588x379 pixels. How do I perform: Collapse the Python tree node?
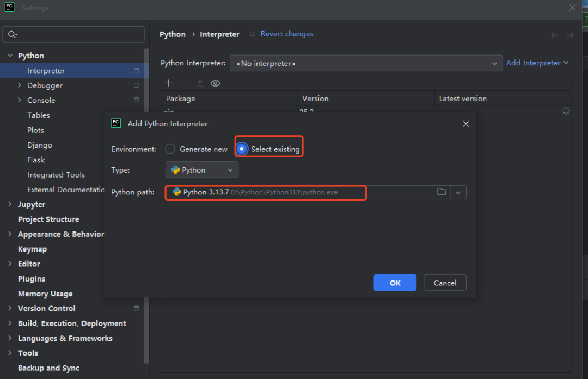[10, 56]
